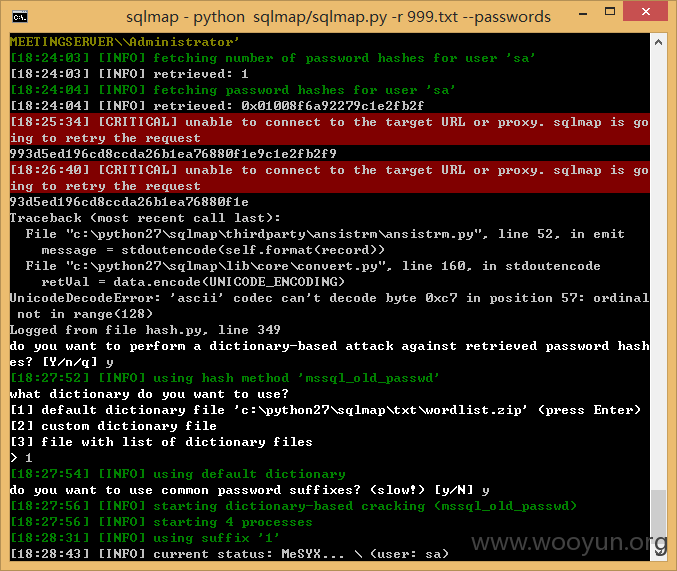This screenshot has width=677, height=571.
Task: Click the hash '0x01008f6a92279c1e2fb2f'
Action: coord(332,106)
